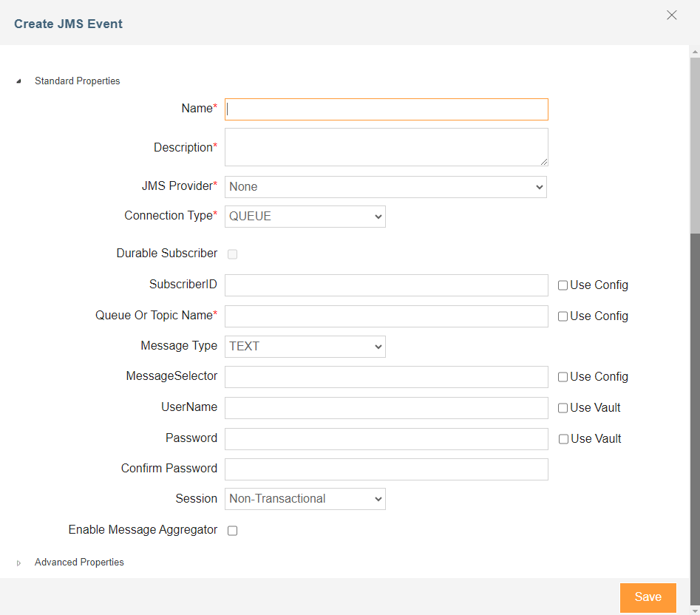Open the Connection Type dropdown
The height and width of the screenshot is (615, 700).
305,217
